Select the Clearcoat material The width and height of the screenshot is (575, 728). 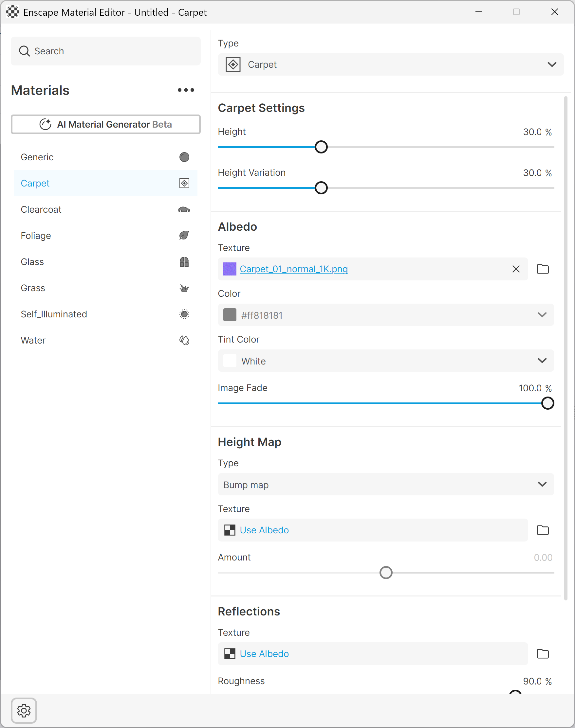[x=106, y=210]
